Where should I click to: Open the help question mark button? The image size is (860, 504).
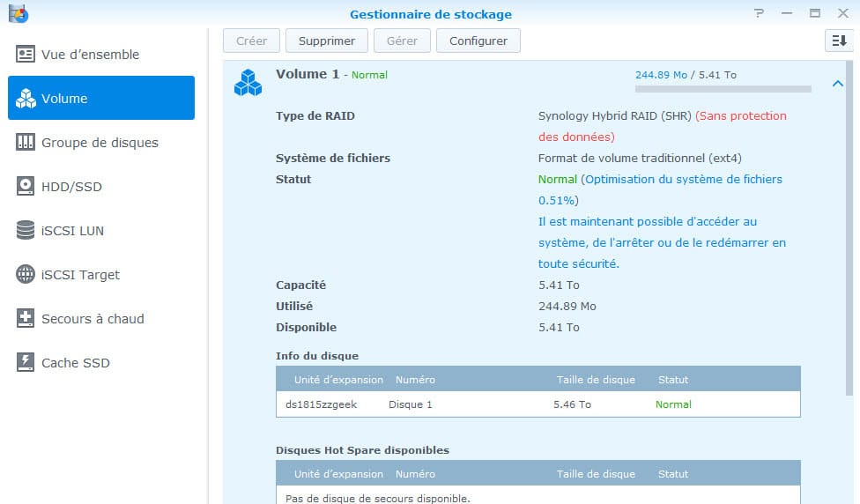click(759, 14)
